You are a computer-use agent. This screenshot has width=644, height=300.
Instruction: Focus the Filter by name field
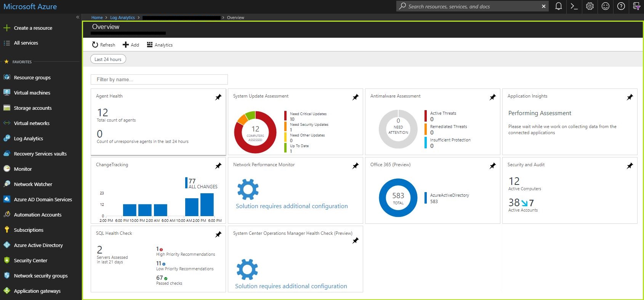[x=159, y=79]
